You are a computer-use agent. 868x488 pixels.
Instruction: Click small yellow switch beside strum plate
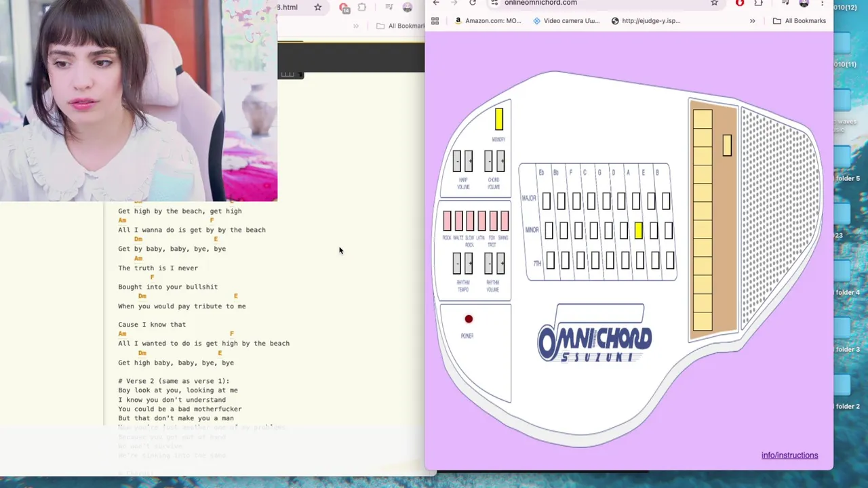727,146
